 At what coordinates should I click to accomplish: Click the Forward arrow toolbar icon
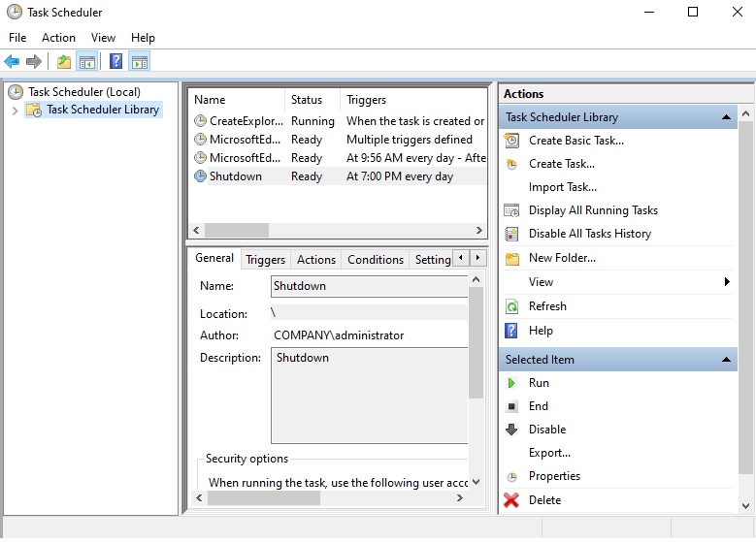pyautogui.click(x=34, y=62)
